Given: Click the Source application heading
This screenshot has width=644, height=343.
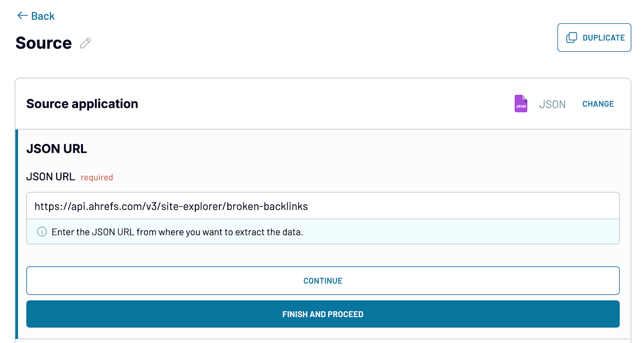Looking at the screenshot, I should coord(82,104).
